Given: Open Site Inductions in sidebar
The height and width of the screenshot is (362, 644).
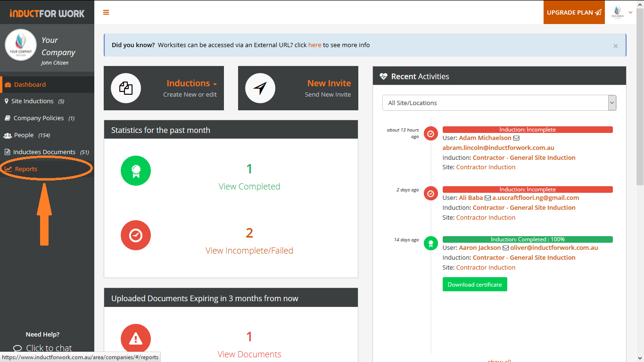Looking at the screenshot, I should click(47, 101).
